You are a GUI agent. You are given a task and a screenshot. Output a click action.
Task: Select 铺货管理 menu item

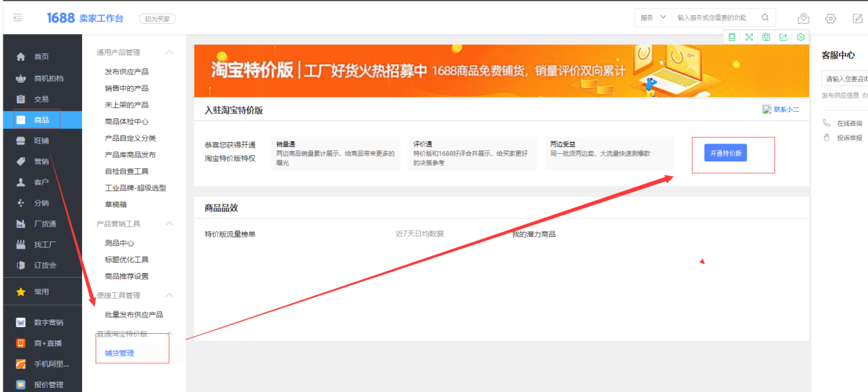click(120, 353)
